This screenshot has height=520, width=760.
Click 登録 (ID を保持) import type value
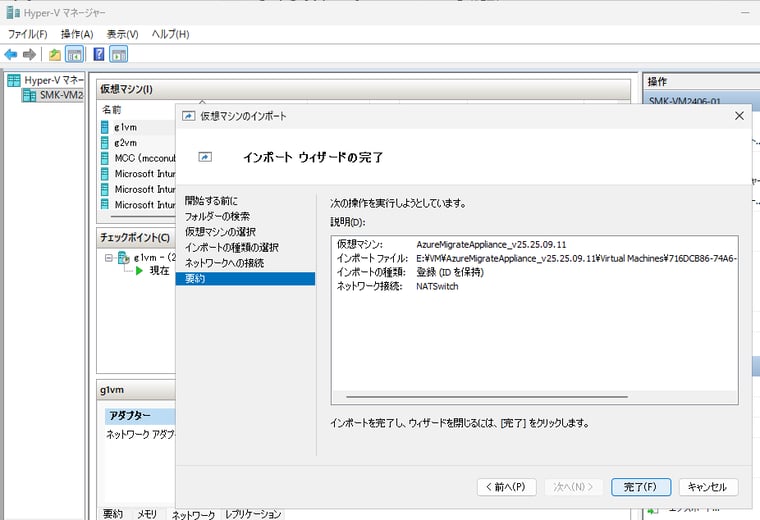(450, 272)
